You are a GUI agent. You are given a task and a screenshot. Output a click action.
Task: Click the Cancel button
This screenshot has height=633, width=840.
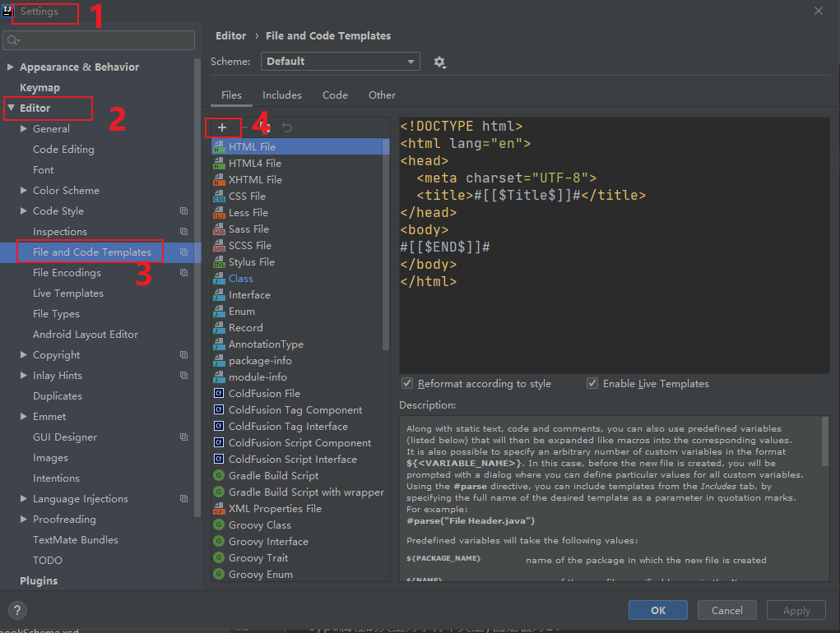726,610
